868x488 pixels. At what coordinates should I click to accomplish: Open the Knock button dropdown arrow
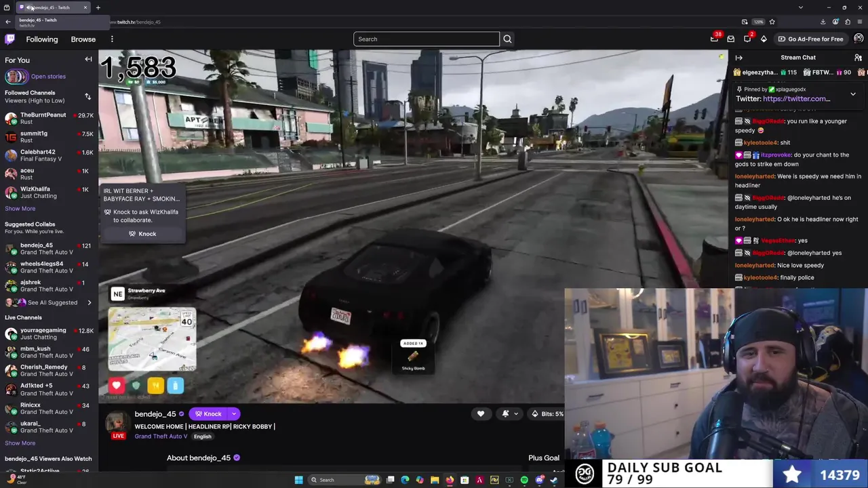233,413
